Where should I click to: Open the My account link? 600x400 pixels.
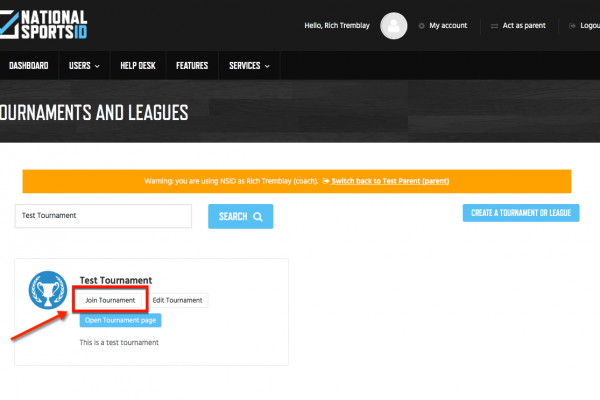[x=448, y=26]
